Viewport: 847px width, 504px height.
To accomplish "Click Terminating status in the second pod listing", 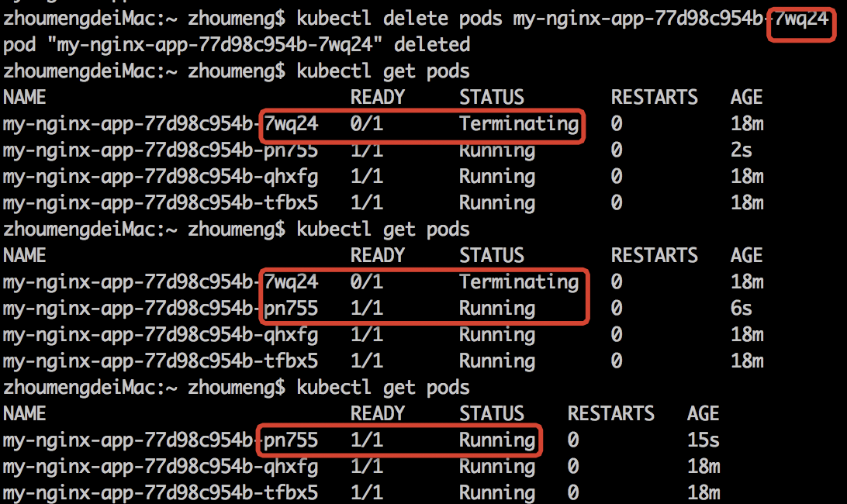I will (x=518, y=282).
